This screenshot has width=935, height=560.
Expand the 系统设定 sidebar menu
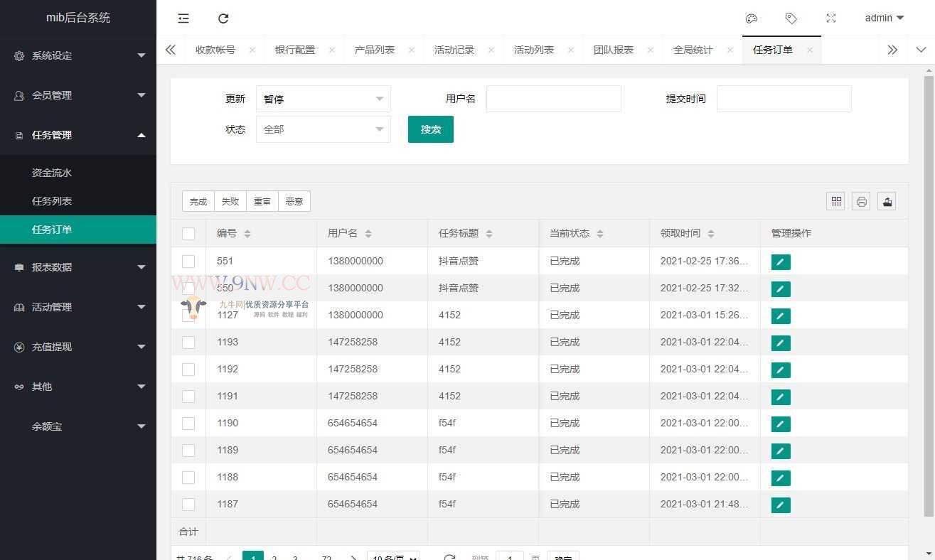point(78,55)
